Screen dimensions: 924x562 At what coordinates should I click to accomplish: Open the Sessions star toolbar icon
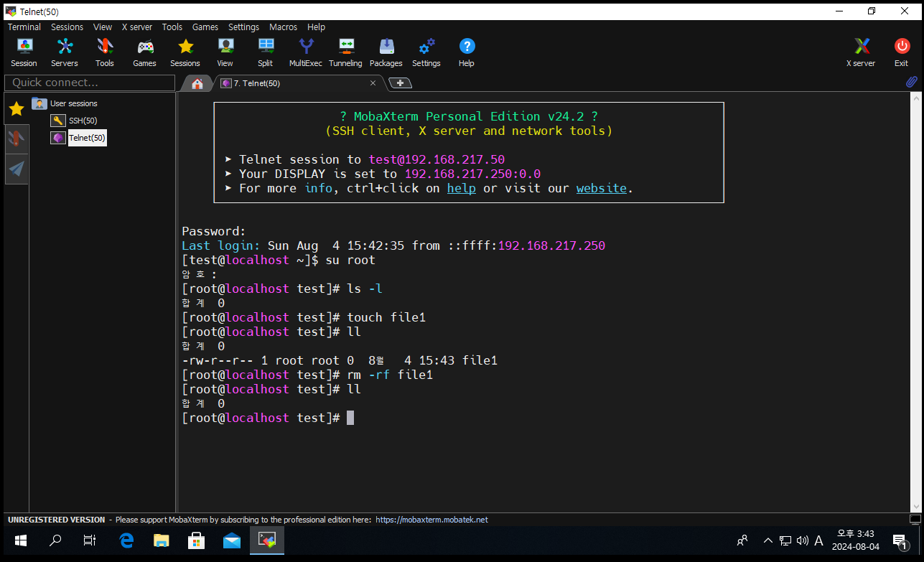185,52
